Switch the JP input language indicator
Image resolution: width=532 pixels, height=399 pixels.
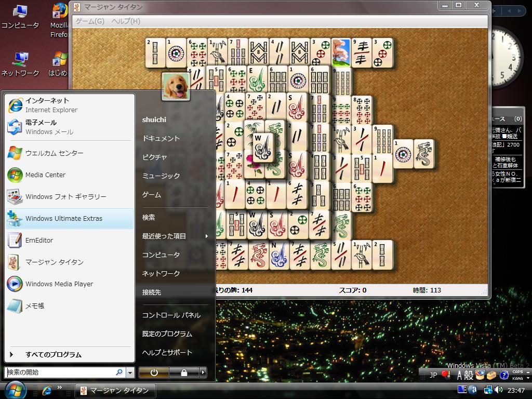pyautogui.click(x=433, y=375)
